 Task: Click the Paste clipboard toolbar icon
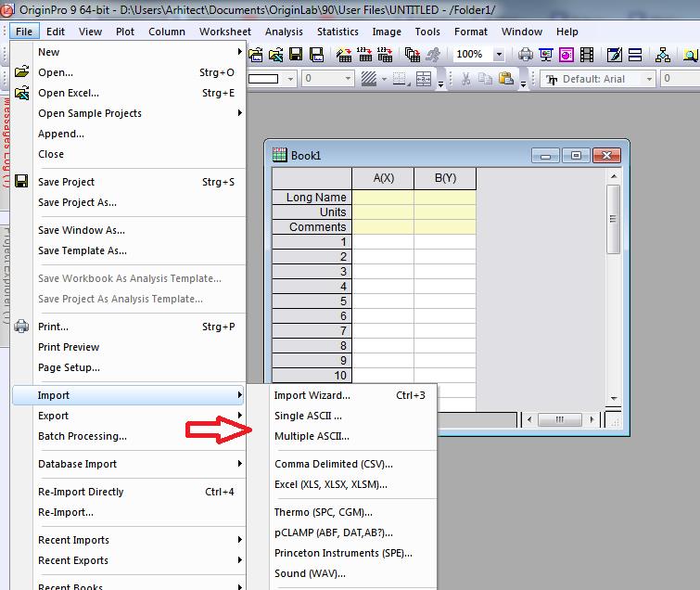click(505, 79)
